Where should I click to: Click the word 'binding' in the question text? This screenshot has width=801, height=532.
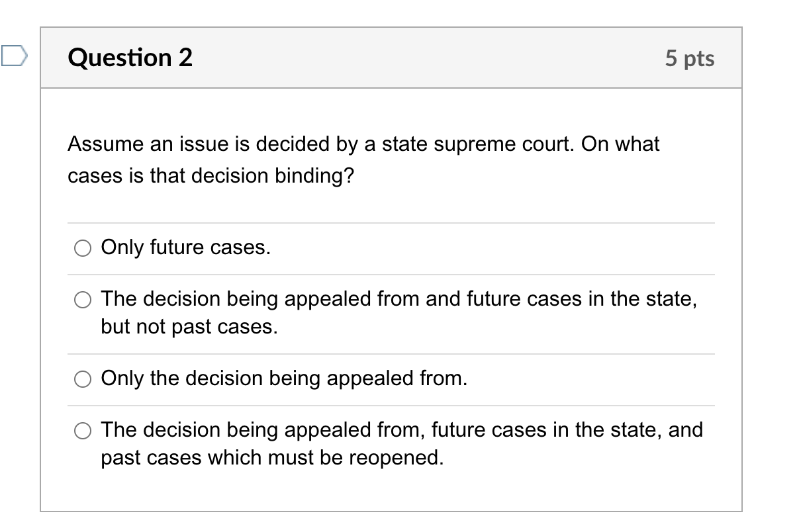click(309, 175)
